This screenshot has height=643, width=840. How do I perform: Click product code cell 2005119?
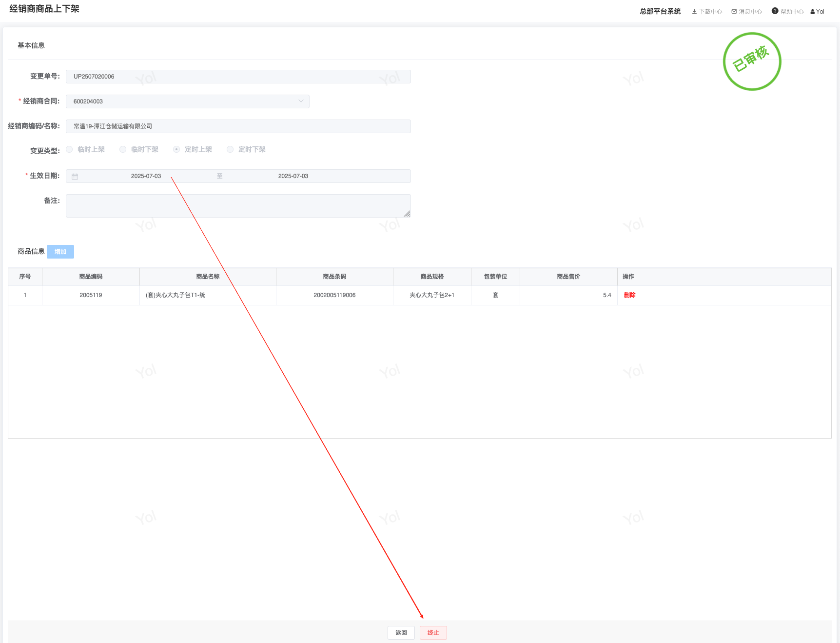coord(91,295)
